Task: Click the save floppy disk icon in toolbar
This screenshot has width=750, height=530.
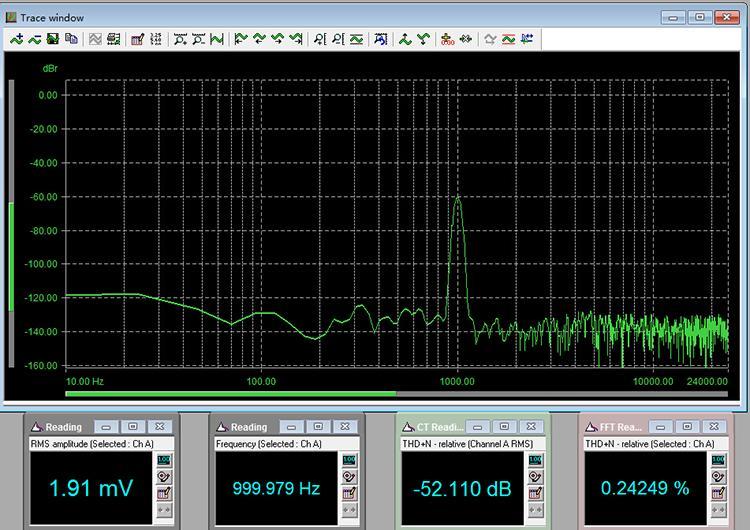Action: (53, 39)
